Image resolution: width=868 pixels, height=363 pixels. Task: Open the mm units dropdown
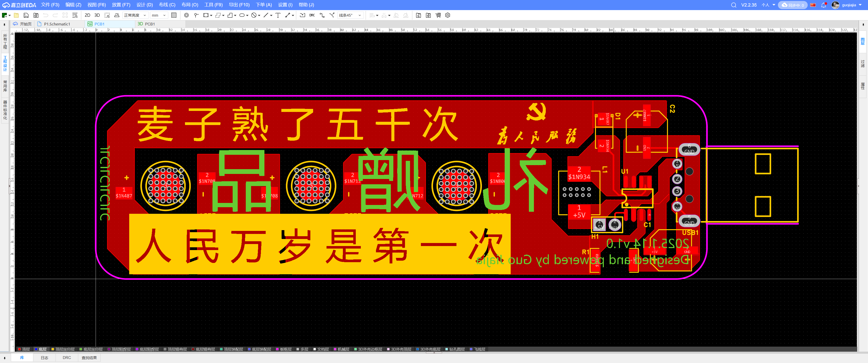(159, 15)
